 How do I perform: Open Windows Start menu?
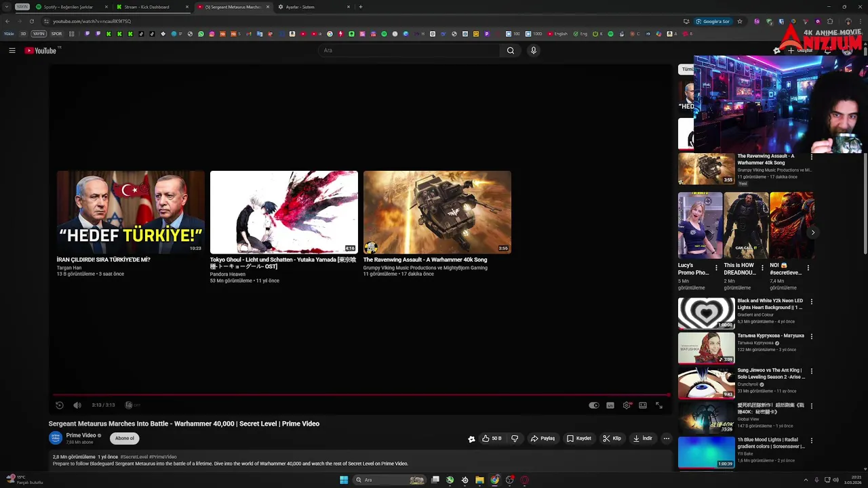344,480
